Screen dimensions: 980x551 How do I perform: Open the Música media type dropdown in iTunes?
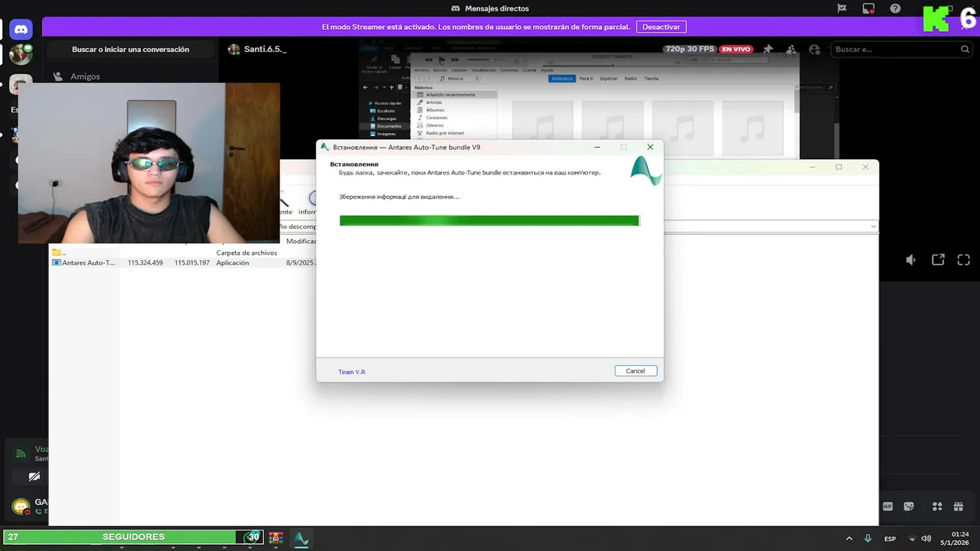459,78
